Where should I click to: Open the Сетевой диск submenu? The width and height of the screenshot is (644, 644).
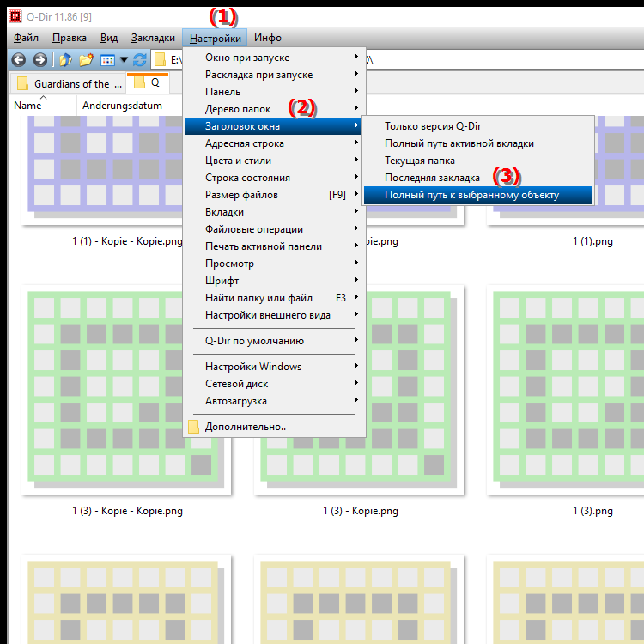pos(274,384)
